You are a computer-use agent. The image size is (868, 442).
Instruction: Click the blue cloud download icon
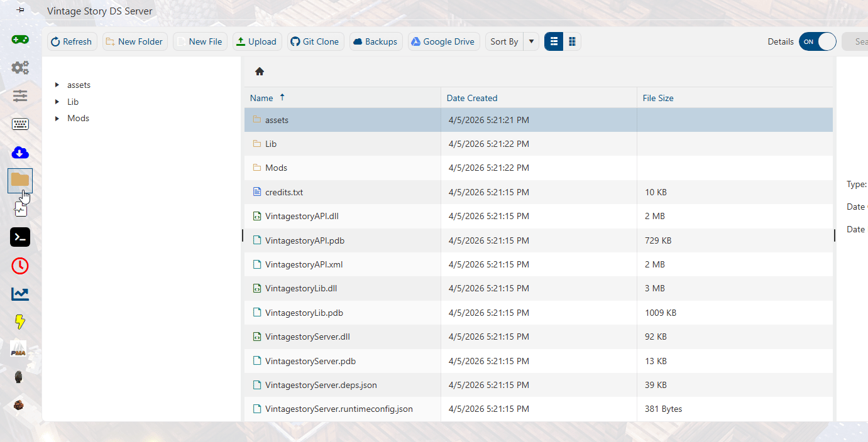(x=20, y=153)
